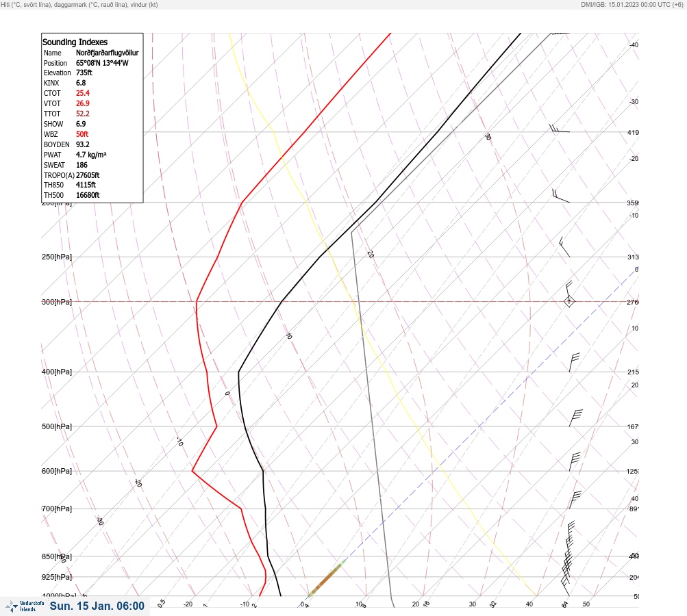Click the station name Norðfjarðarflugvöllur
The image size is (687, 616).
108,53
